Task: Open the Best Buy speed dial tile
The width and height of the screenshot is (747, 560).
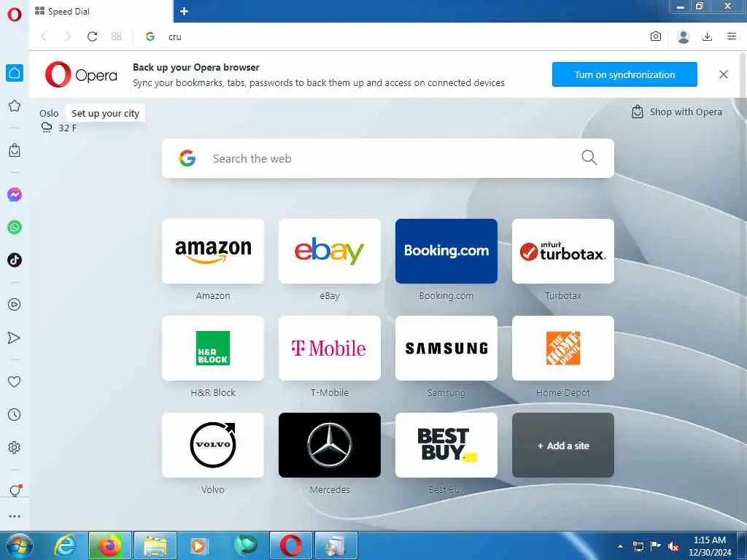Action: (446, 446)
